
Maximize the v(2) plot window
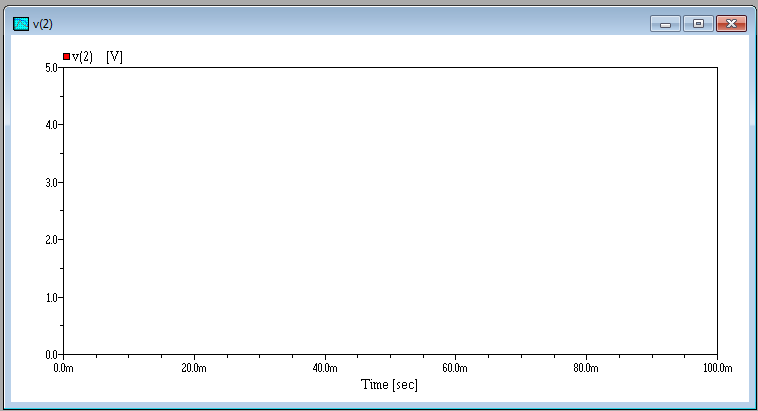point(698,23)
